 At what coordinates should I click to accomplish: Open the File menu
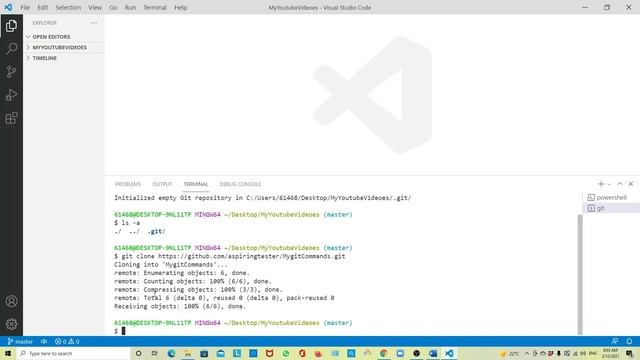(25, 7)
